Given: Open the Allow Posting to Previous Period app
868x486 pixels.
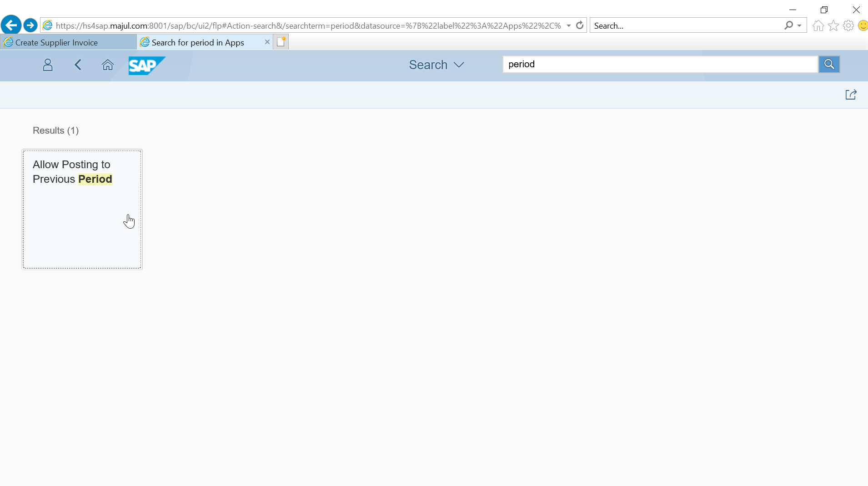Looking at the screenshot, I should click(x=82, y=209).
